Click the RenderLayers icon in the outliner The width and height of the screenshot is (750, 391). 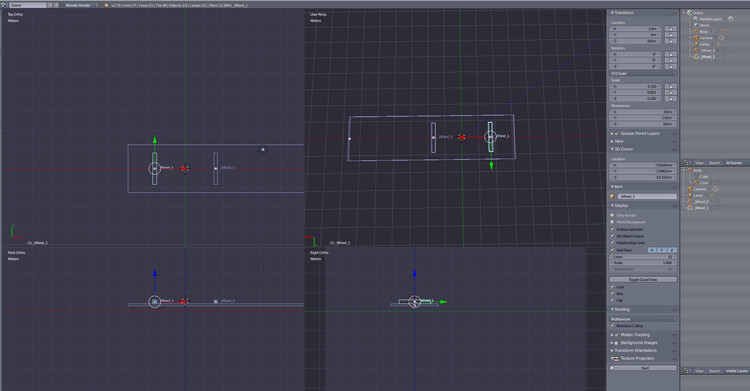pos(696,19)
